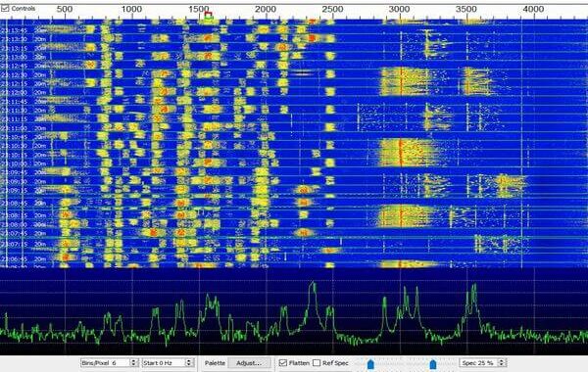Image resolution: width=588 pixels, height=372 pixels.
Task: Uncheck the Controls checkbox
Action: pos(5,8)
